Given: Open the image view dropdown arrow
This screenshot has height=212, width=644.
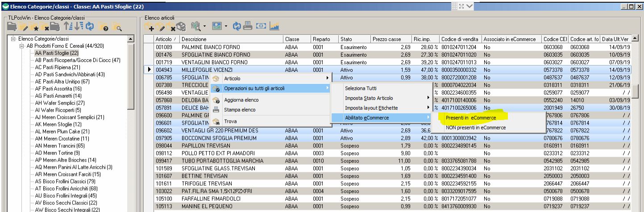Looking at the screenshot, I should point(225,27).
